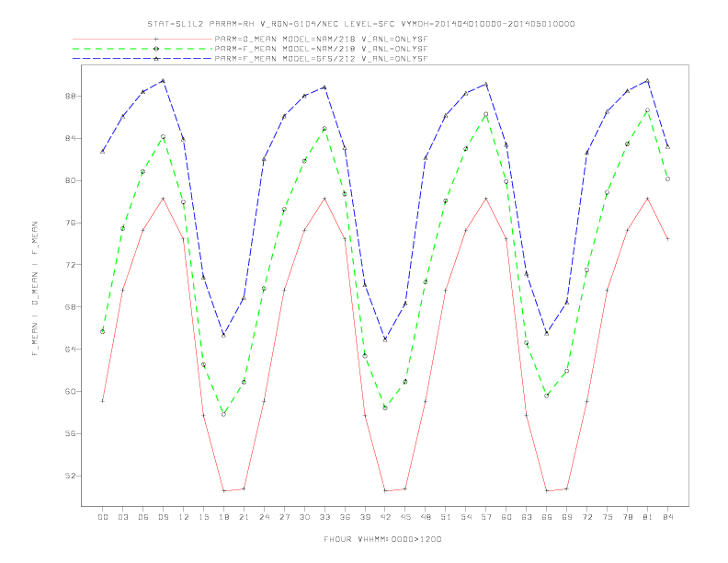Click the x-axis tick label 30

click(x=304, y=517)
